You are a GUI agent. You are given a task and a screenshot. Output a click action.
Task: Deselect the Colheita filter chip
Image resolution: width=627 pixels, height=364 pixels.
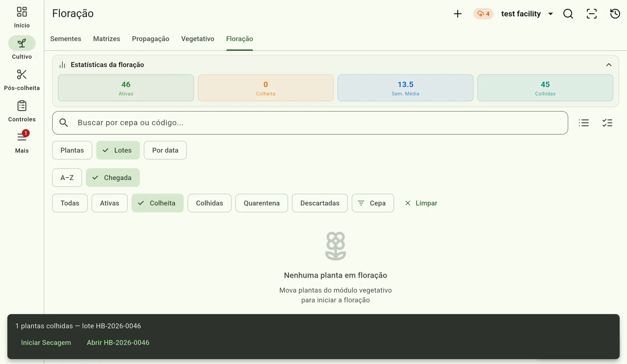pyautogui.click(x=158, y=203)
